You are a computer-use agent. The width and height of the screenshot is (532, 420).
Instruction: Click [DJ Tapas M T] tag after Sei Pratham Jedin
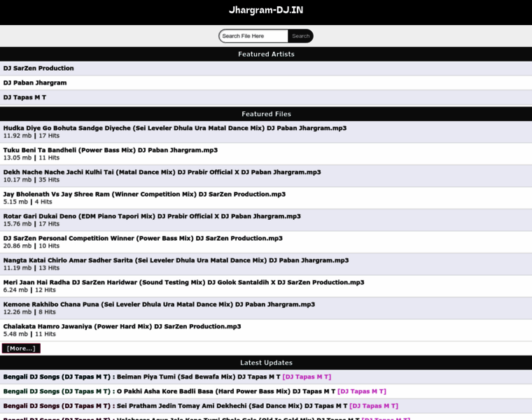click(x=374, y=406)
